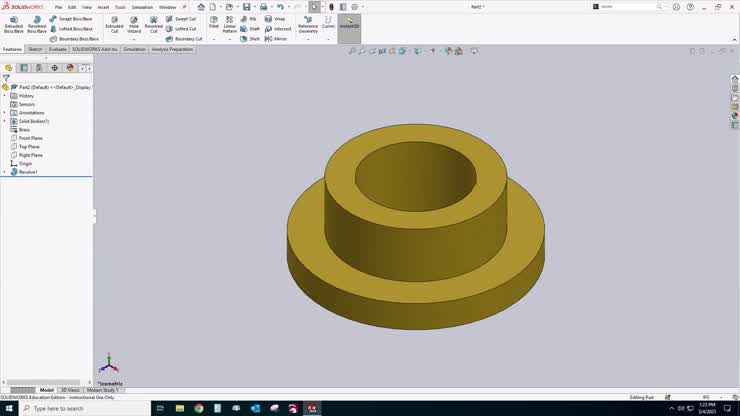740x416 pixels.
Task: Select Sensors in the feature tree
Action: (x=23, y=104)
